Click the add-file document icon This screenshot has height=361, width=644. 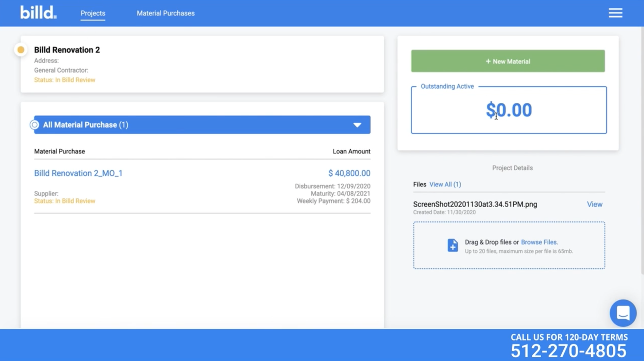[453, 245]
